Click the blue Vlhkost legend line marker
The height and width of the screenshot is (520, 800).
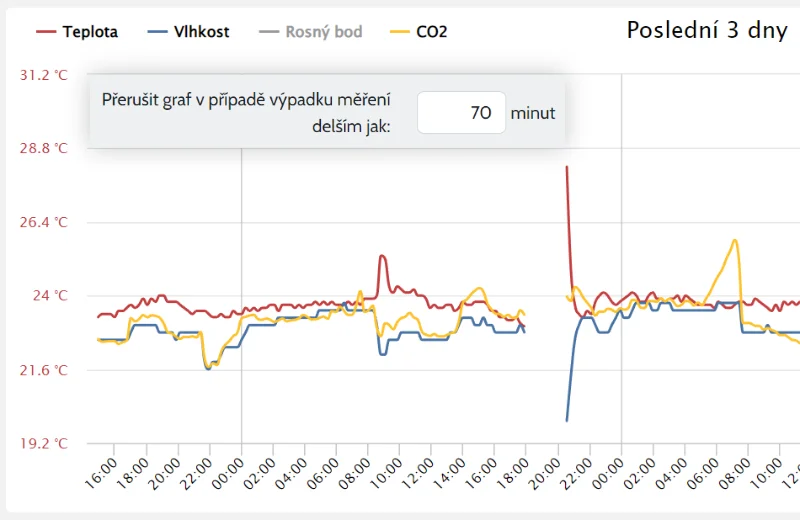coord(158,32)
